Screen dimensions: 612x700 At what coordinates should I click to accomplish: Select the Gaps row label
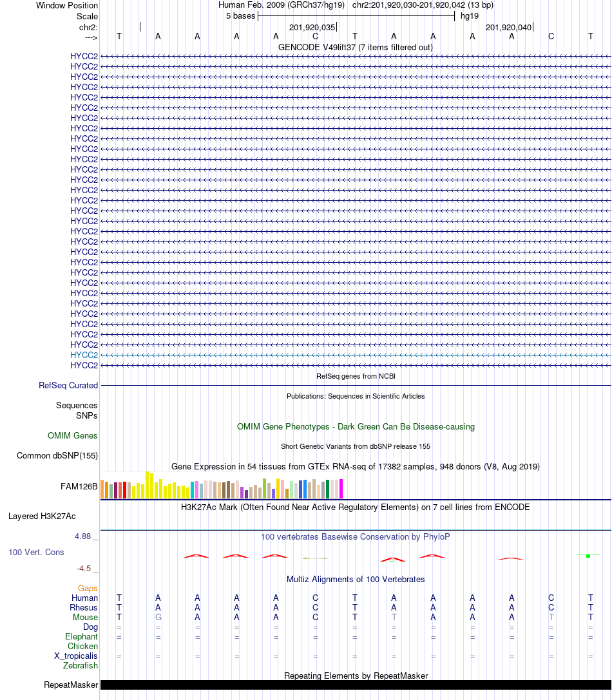[88, 589]
